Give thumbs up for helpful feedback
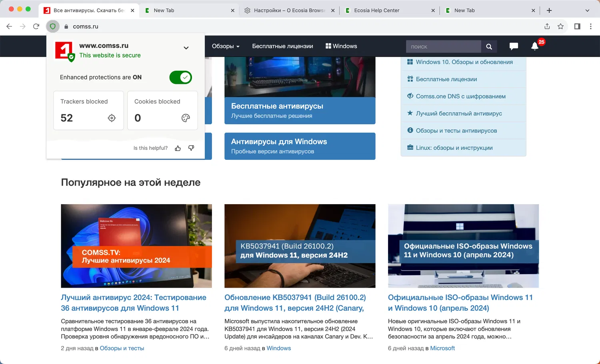600x364 pixels. click(178, 148)
